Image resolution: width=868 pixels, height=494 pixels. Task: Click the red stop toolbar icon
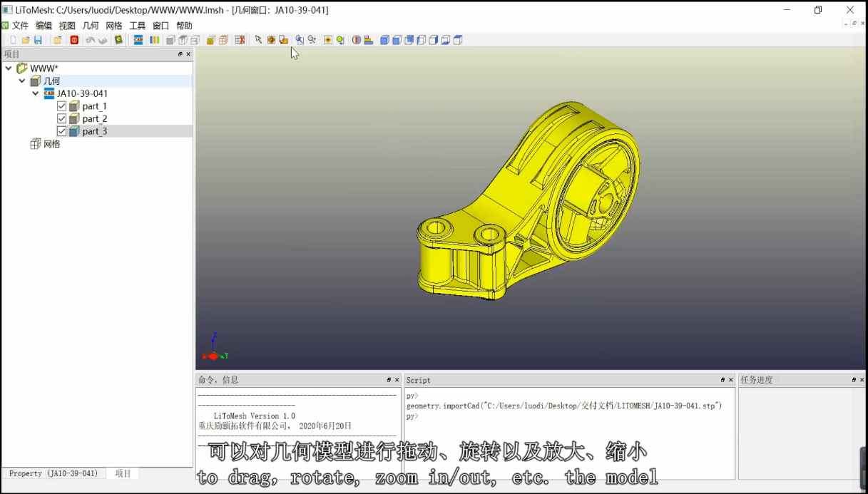pos(74,40)
